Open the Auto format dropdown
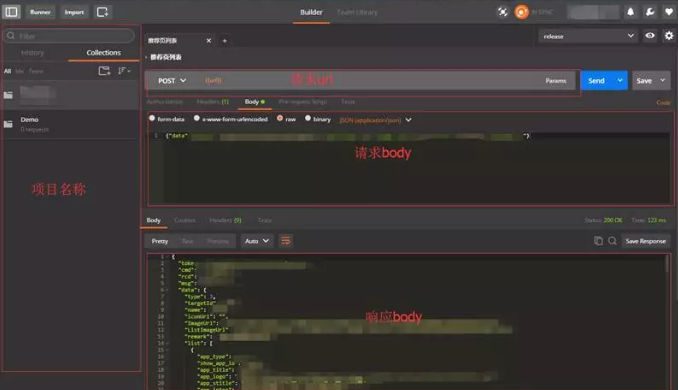Screen dimensions: 678x390 (256, 241)
